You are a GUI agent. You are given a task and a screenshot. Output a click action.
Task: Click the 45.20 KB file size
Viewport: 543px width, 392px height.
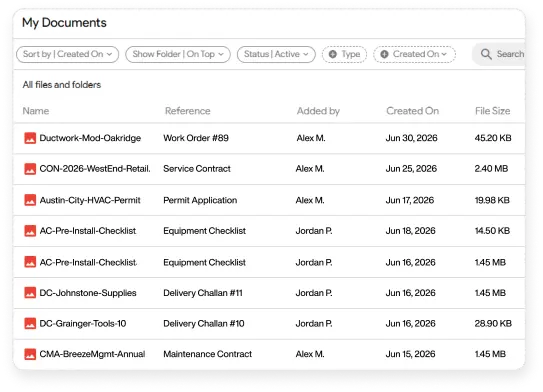coord(493,138)
